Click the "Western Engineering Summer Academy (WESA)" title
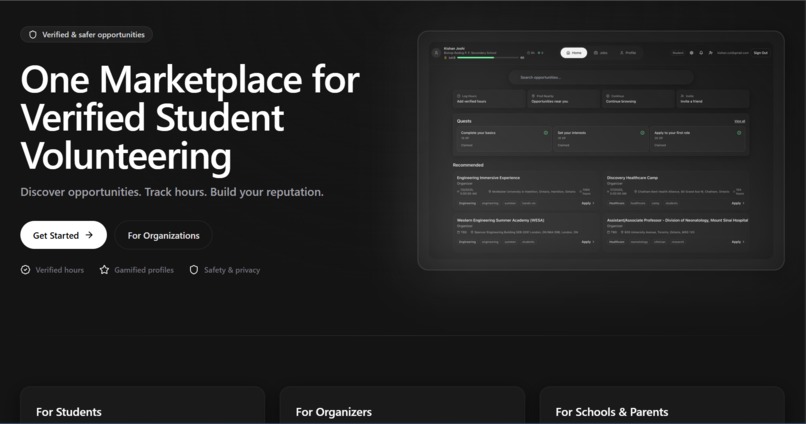806x424 pixels. (x=500, y=220)
